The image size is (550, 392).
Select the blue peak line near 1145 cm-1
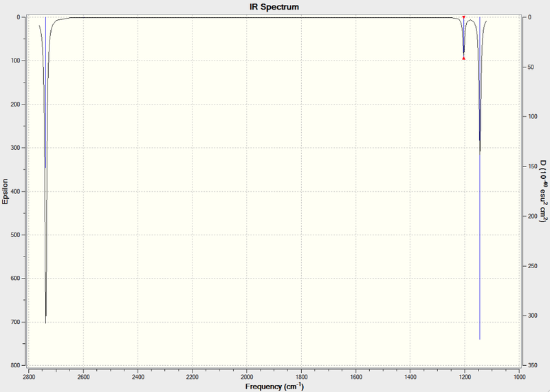tap(480, 178)
